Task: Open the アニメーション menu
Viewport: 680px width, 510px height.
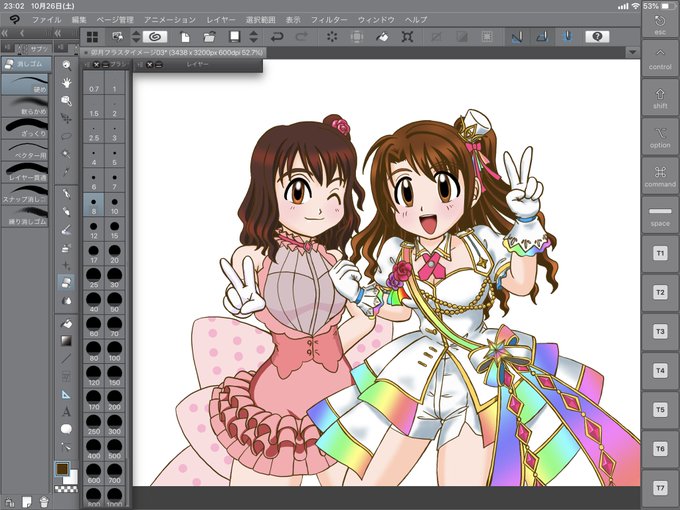Action: [x=170, y=20]
